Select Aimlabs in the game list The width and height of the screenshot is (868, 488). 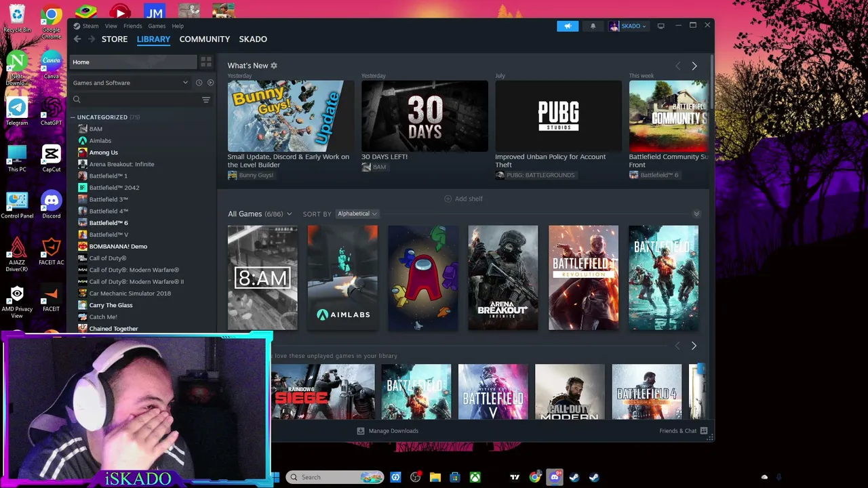pos(100,141)
